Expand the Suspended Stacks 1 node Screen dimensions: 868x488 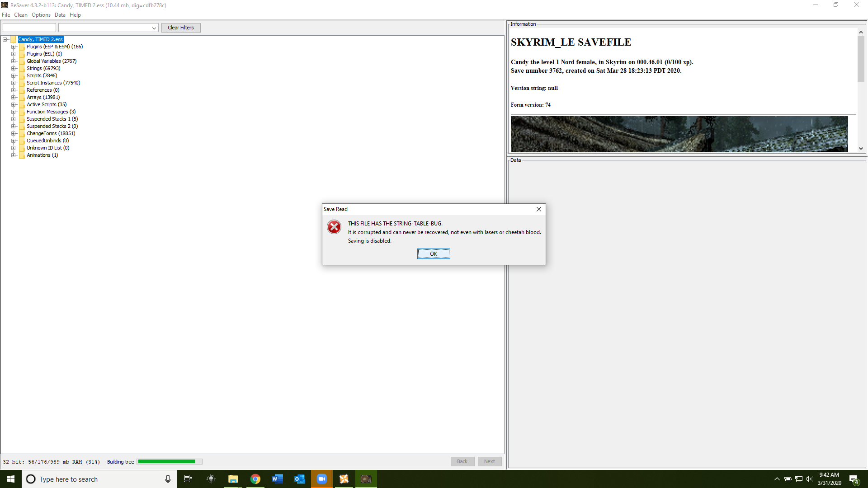14,119
